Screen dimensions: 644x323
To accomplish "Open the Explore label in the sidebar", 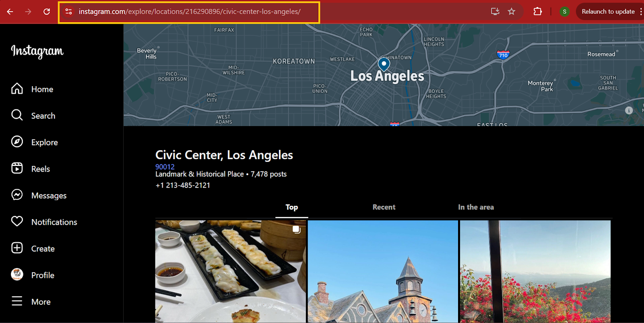I will point(45,143).
